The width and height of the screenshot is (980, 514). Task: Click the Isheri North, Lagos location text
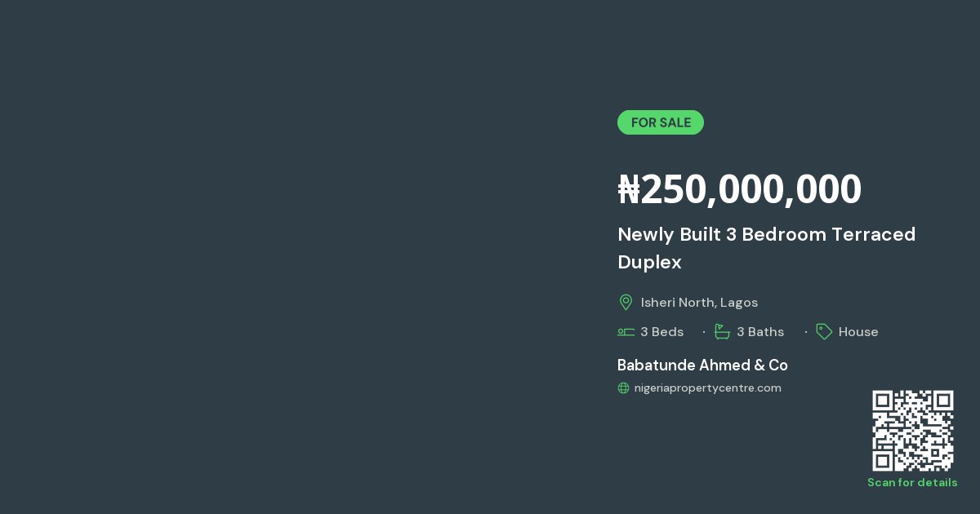click(x=699, y=303)
